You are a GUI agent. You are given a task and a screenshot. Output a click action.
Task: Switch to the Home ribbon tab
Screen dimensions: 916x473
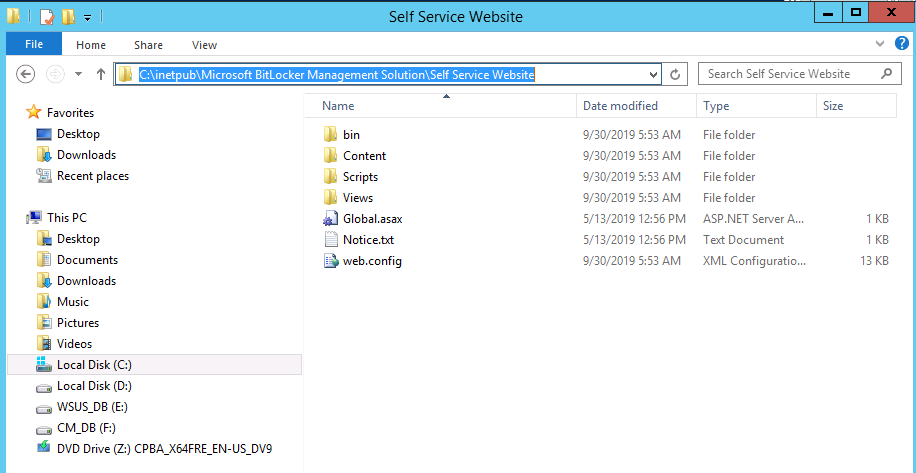tap(91, 45)
